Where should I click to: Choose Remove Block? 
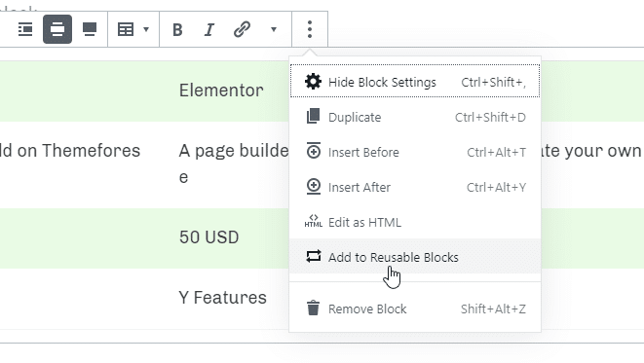click(415, 309)
